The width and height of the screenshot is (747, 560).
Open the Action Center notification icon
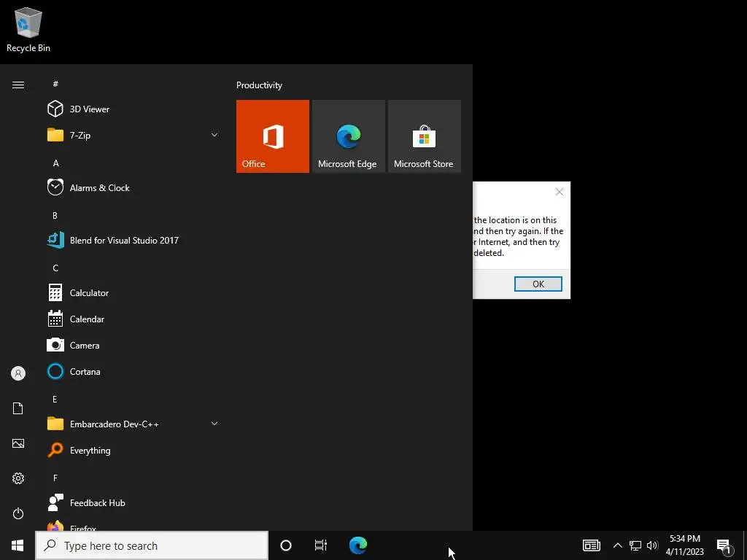724,546
